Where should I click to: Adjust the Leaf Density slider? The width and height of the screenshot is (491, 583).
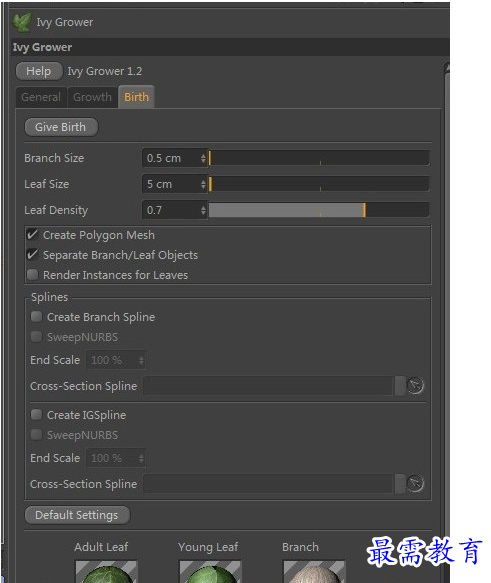pyautogui.click(x=319, y=210)
